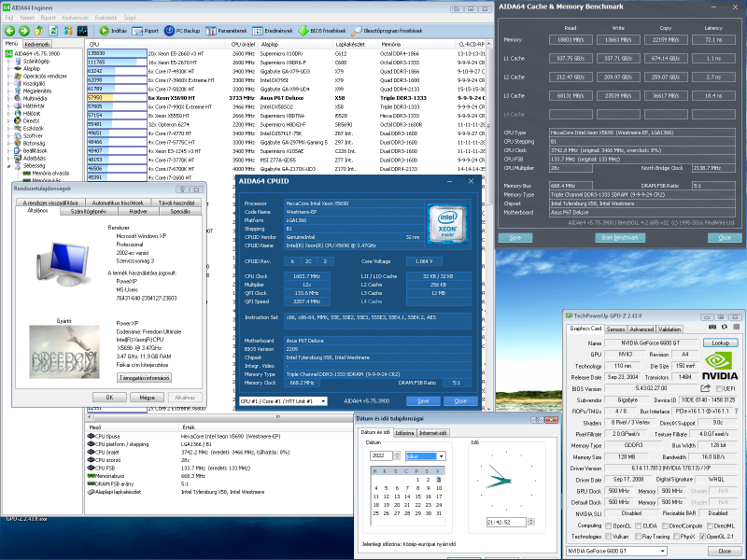Click the green Back arrow in AIDA64 toolbar
Image resolution: width=747 pixels, height=560 pixels.
[x=9, y=31]
